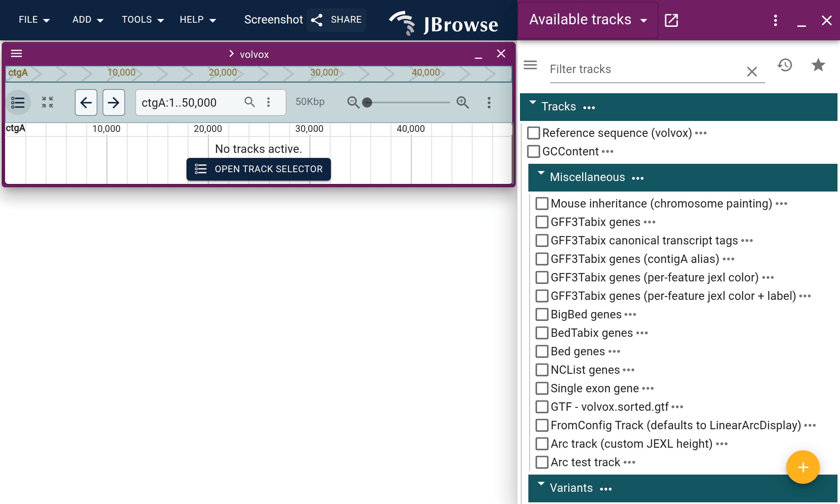Open options dots for BigBed genes
This screenshot has width=840, height=504.
(x=630, y=315)
